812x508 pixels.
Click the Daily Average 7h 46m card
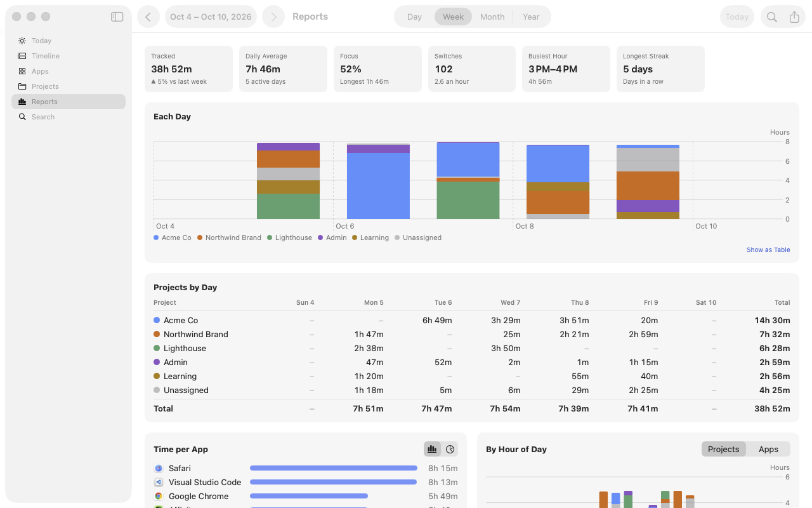point(283,69)
